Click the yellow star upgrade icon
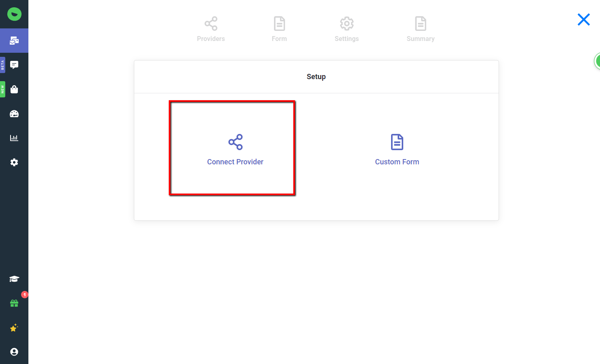600x364 pixels. click(x=14, y=328)
